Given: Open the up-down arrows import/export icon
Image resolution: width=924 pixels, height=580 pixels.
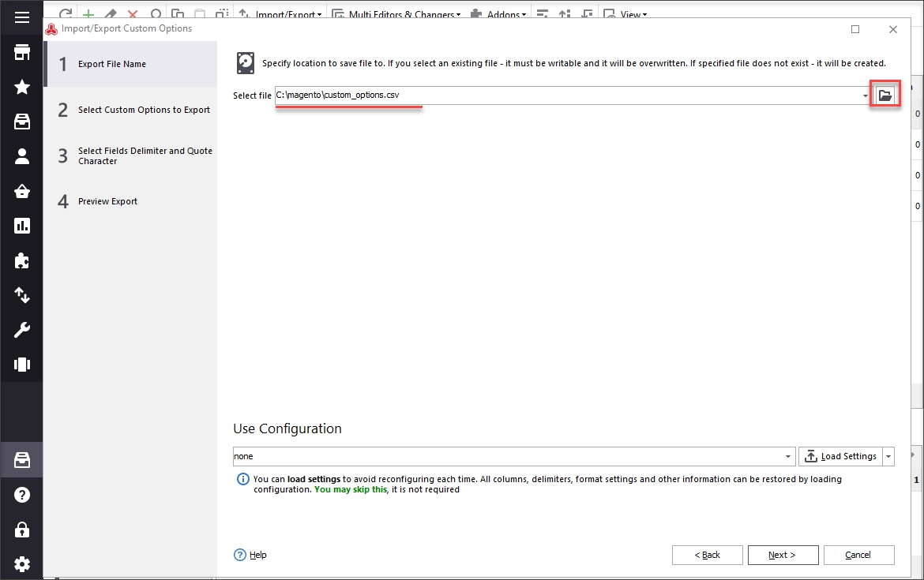Looking at the screenshot, I should click(22, 295).
